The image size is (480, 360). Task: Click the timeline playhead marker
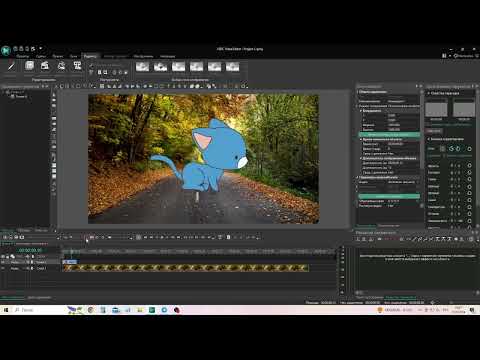click(x=71, y=251)
